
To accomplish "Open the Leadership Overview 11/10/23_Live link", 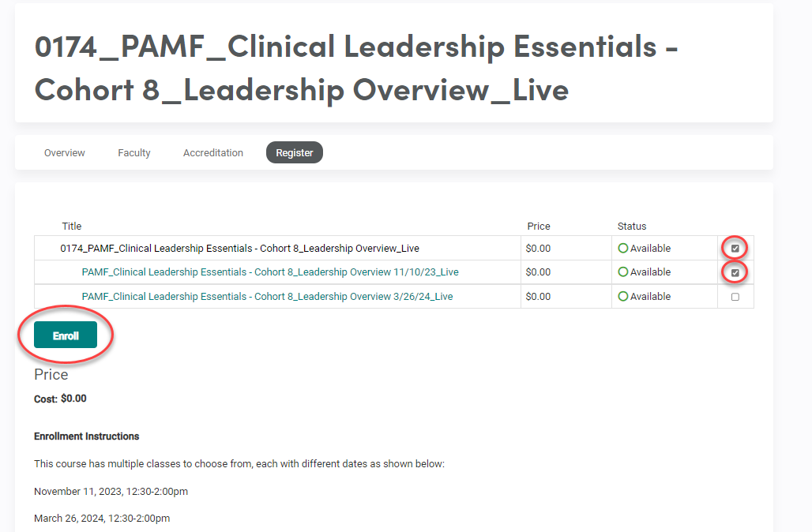I will 270,272.
